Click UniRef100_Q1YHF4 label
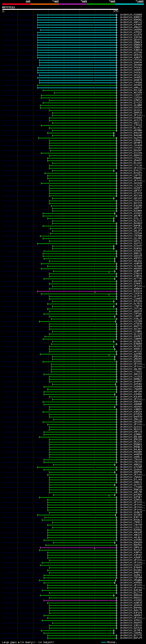This screenshot has width=146, height=644. point(131,631)
